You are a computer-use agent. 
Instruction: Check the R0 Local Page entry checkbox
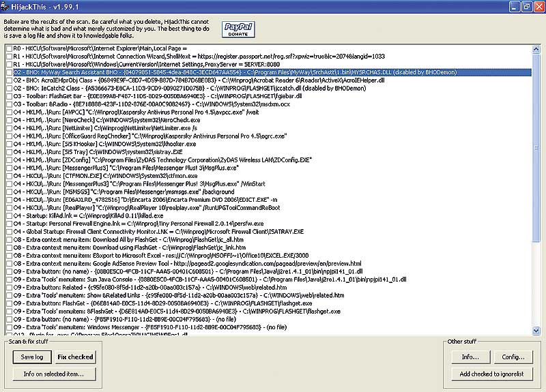point(9,48)
